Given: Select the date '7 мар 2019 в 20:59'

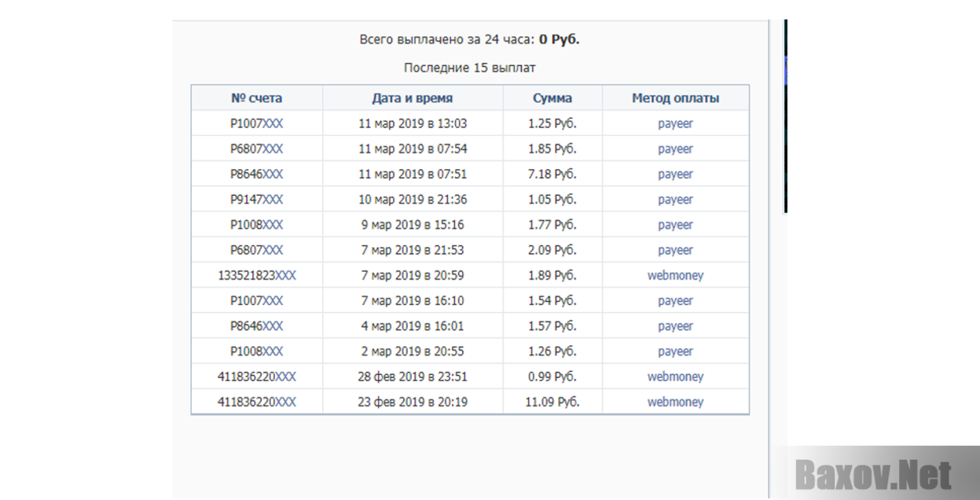Looking at the screenshot, I should click(x=413, y=275).
